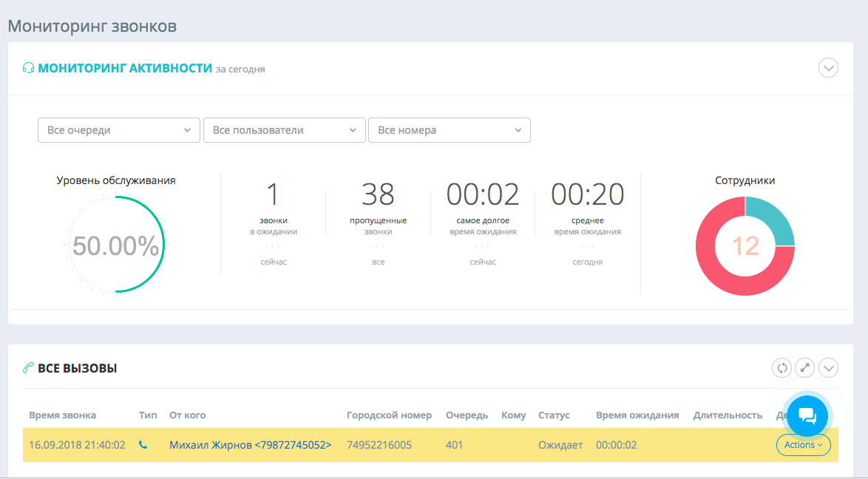
Task: Open the Все номера dropdown
Action: [x=450, y=130]
